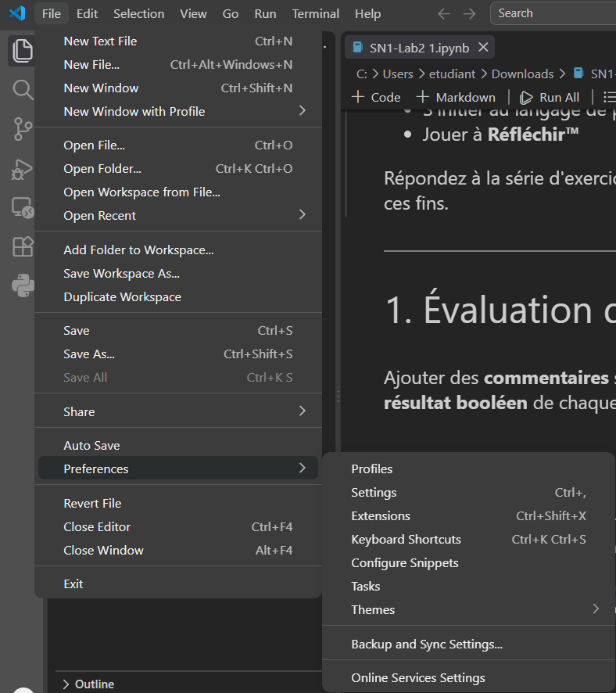Go back with the left arrow
The height and width of the screenshot is (693, 616).
(x=444, y=14)
